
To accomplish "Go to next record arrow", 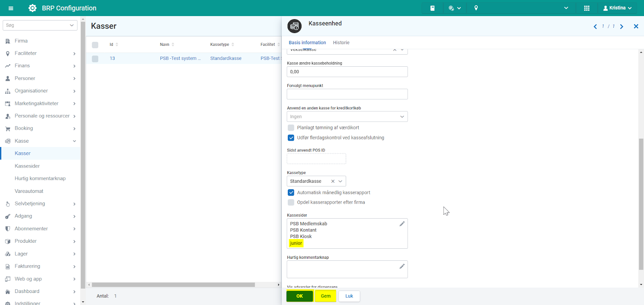I will 622,27.
